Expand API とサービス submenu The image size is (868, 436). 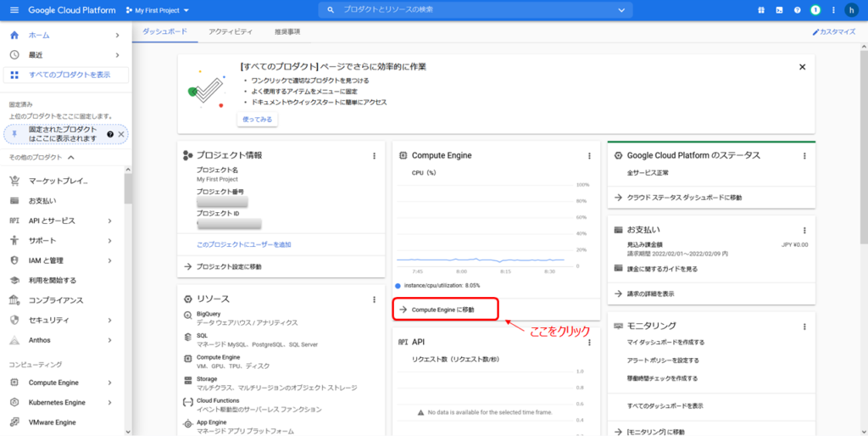[109, 221]
